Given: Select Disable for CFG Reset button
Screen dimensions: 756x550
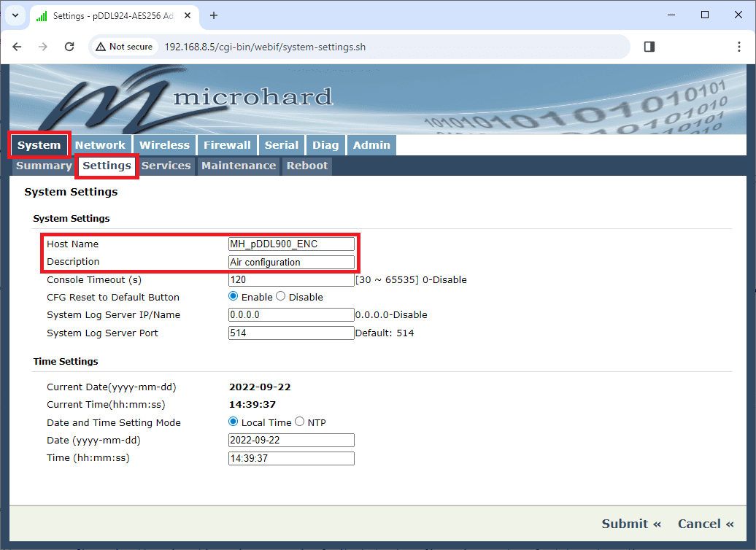Looking at the screenshot, I should tap(281, 297).
